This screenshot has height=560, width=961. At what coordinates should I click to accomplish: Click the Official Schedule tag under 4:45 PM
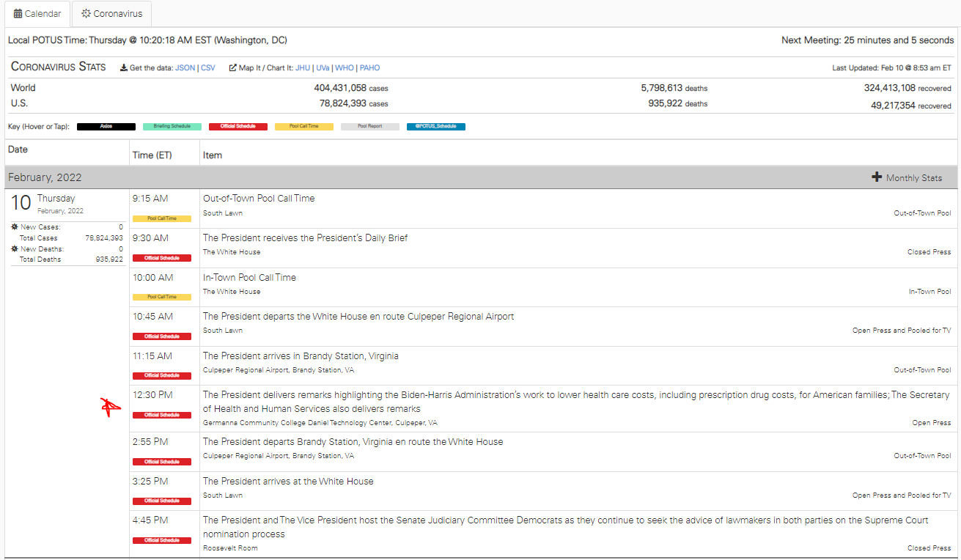coord(162,540)
